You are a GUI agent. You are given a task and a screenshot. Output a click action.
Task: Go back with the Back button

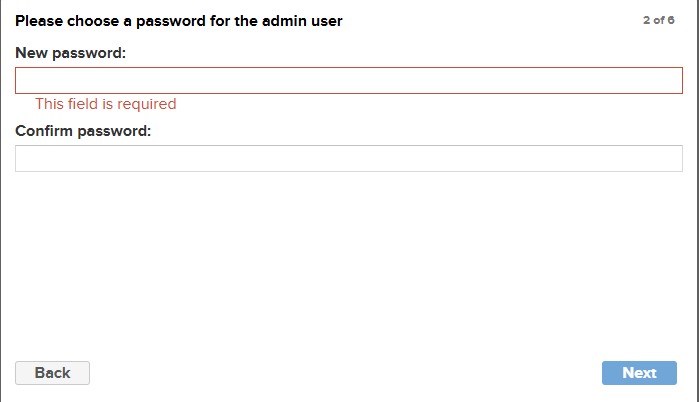tap(52, 373)
